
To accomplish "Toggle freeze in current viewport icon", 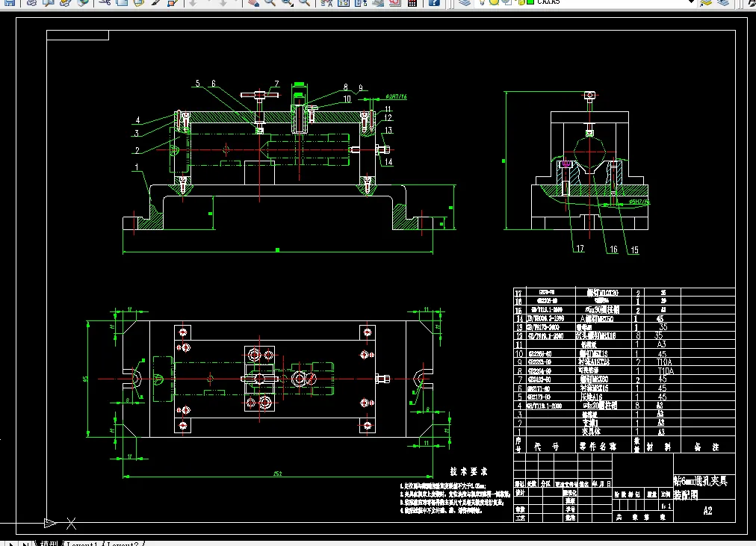I will tap(506, 2).
